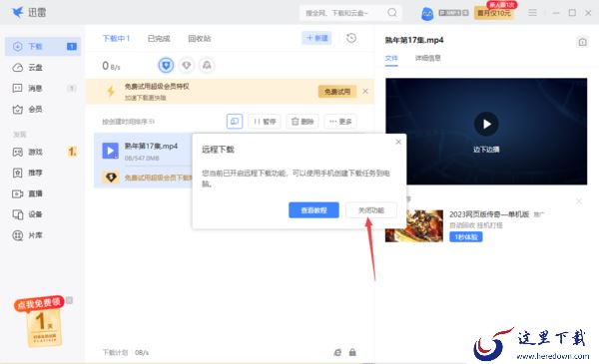Click the icon left of the bottom lock

(337, 352)
